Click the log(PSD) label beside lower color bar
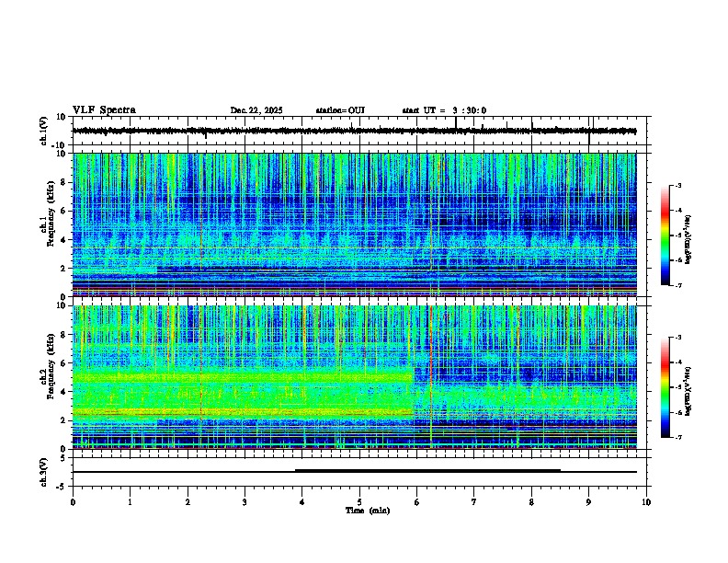728x563 pixels. (688, 391)
